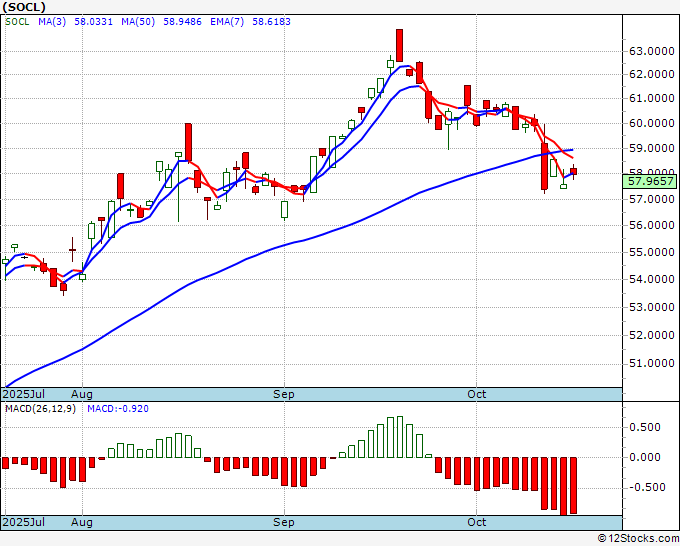Click the current price tag 57.9657
This screenshot has width=680, height=546.
tap(650, 181)
